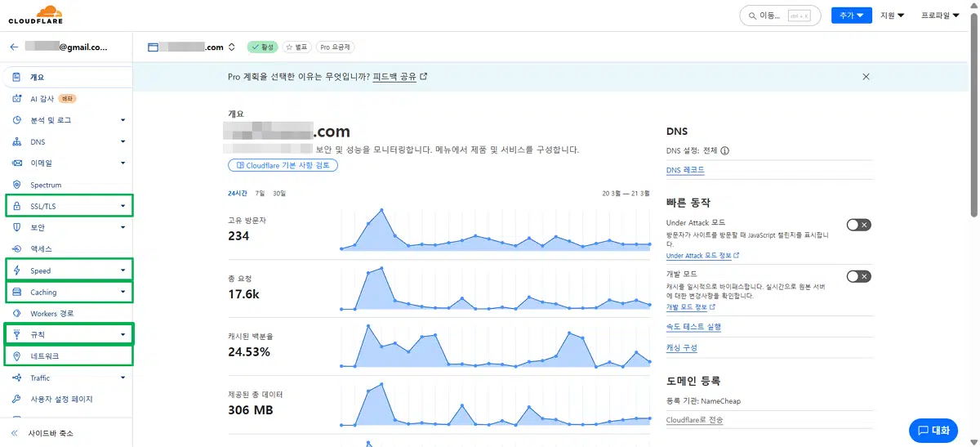Select the 7일 time range tab
The width and height of the screenshot is (980, 447).
pos(260,194)
